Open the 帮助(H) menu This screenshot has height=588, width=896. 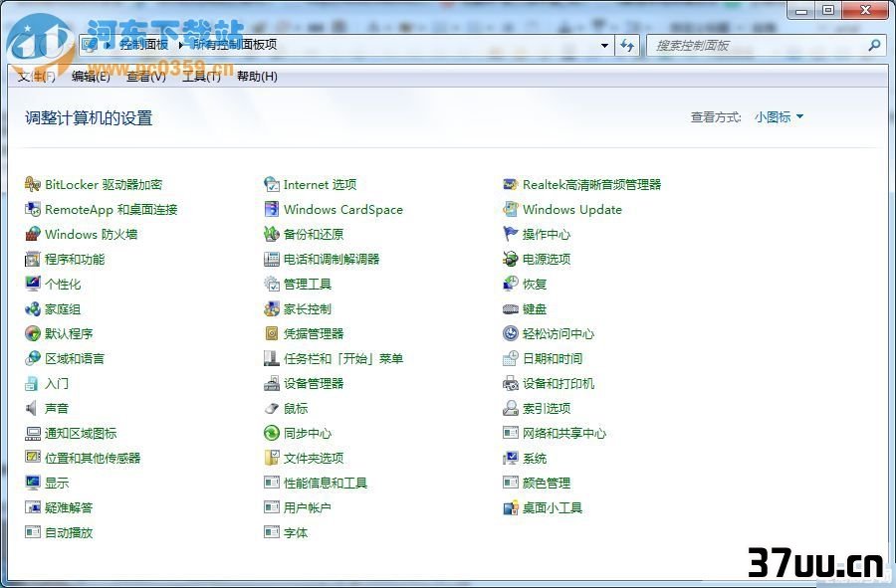click(257, 77)
